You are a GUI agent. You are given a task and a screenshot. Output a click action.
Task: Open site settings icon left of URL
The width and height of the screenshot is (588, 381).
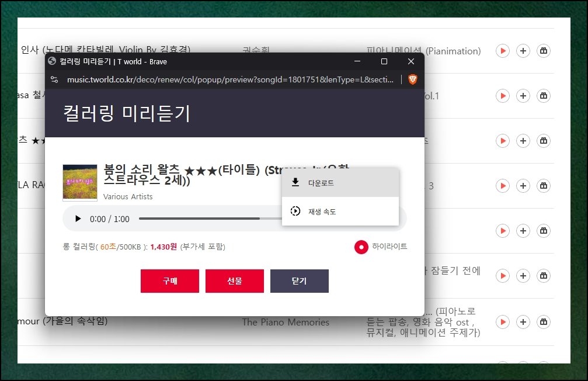(54, 79)
